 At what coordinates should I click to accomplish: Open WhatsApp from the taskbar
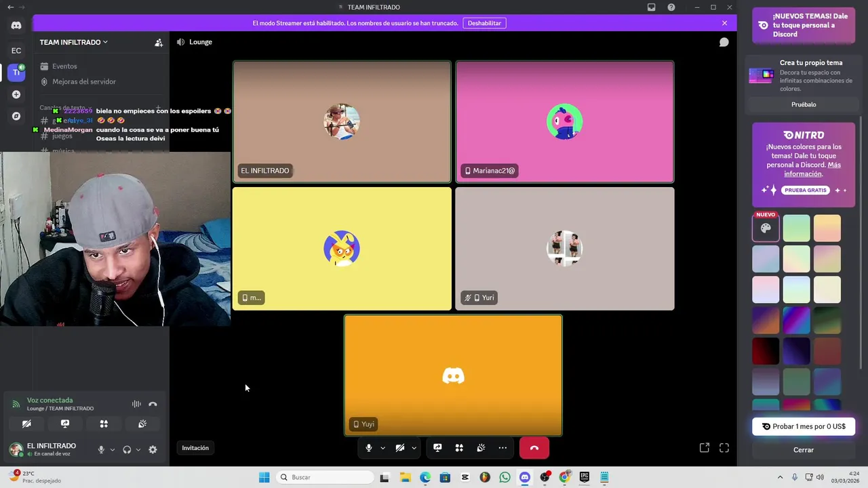[x=505, y=477]
